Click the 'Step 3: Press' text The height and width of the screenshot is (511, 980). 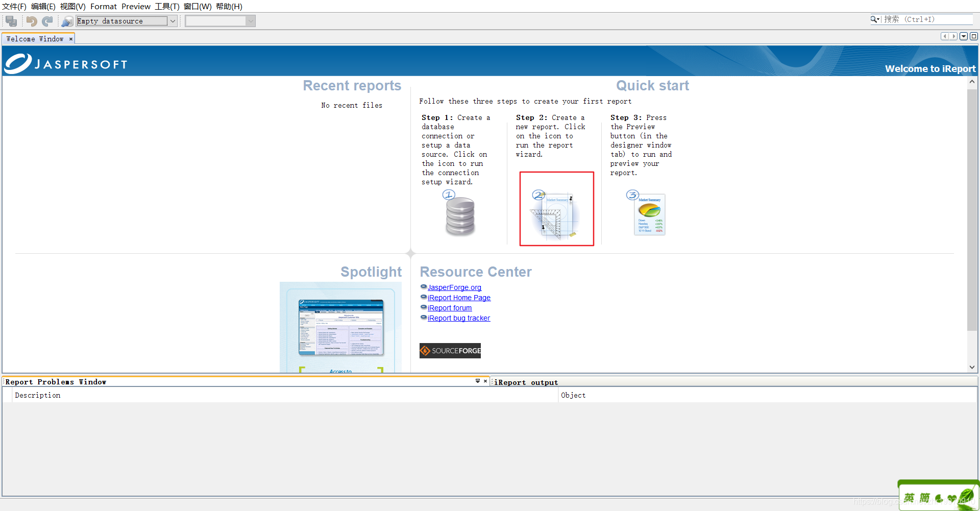(639, 117)
